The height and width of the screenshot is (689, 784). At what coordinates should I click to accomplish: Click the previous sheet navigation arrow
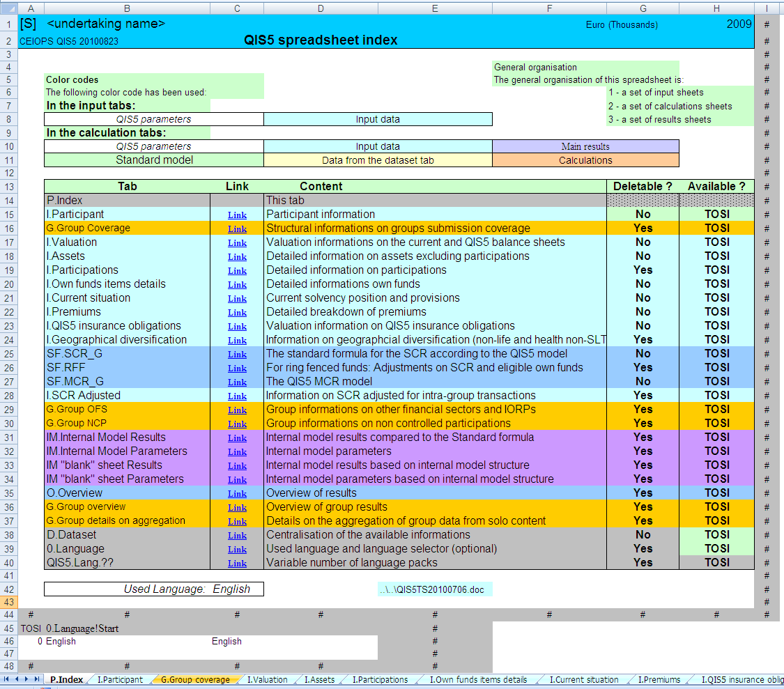tap(17, 679)
